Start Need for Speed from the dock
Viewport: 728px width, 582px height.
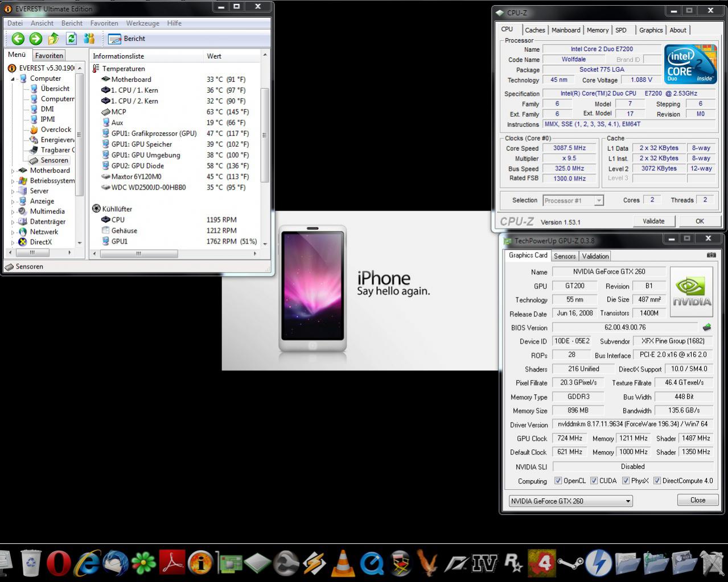coord(456,564)
